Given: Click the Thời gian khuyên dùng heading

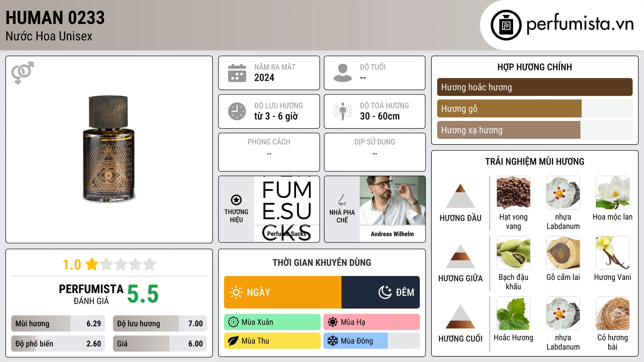Looking at the screenshot, I should coord(322,262).
